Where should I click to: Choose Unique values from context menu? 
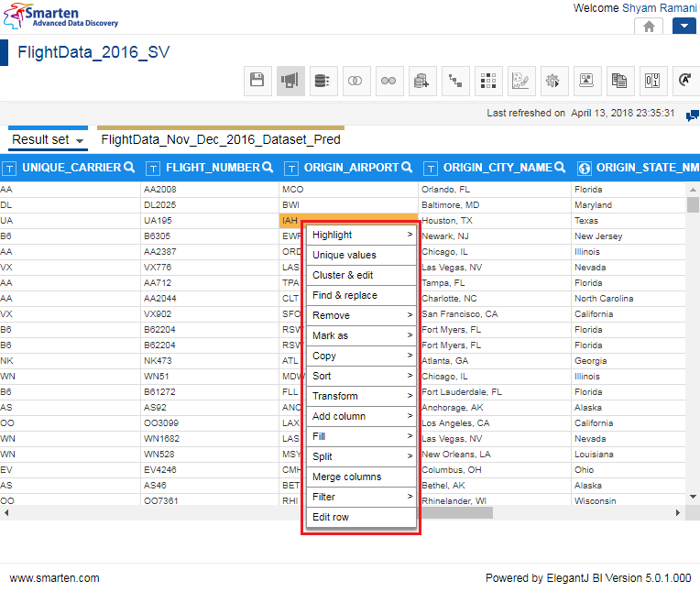[361, 255]
